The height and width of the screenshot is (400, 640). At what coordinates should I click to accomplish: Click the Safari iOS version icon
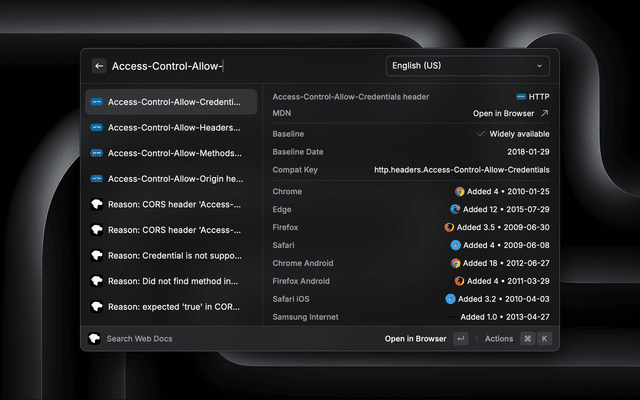[x=451, y=299]
